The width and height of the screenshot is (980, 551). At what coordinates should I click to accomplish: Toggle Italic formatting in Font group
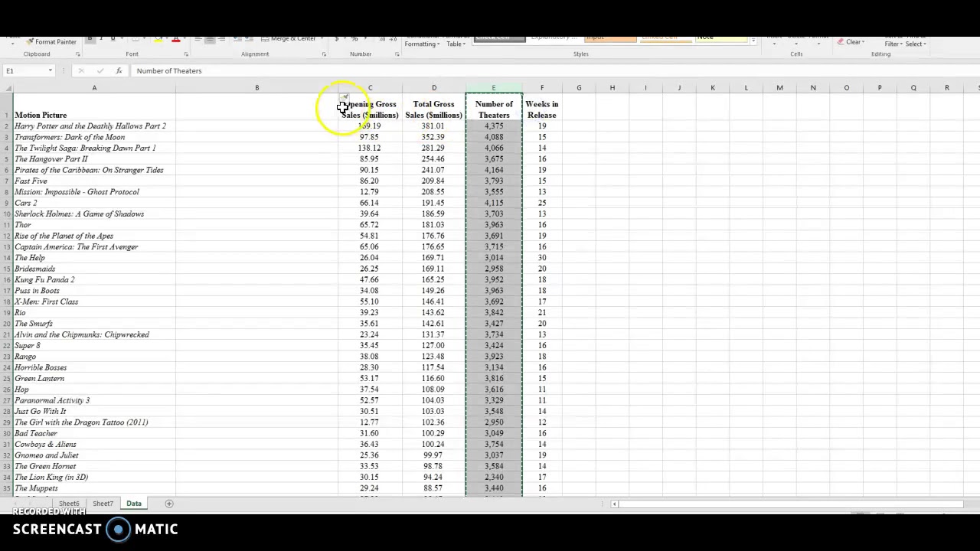[101, 39]
